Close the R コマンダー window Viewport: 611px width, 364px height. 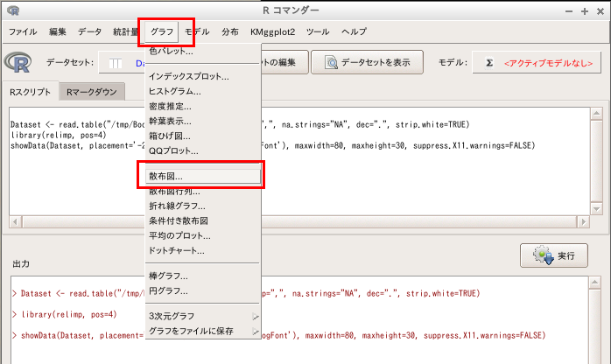[x=600, y=11]
